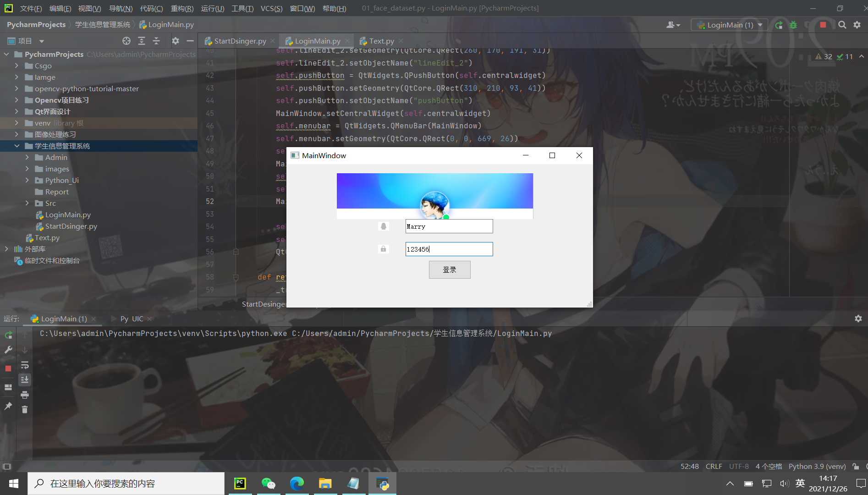Switch to the Text.py editor tab
Image resolution: width=868 pixels, height=495 pixels.
[381, 41]
